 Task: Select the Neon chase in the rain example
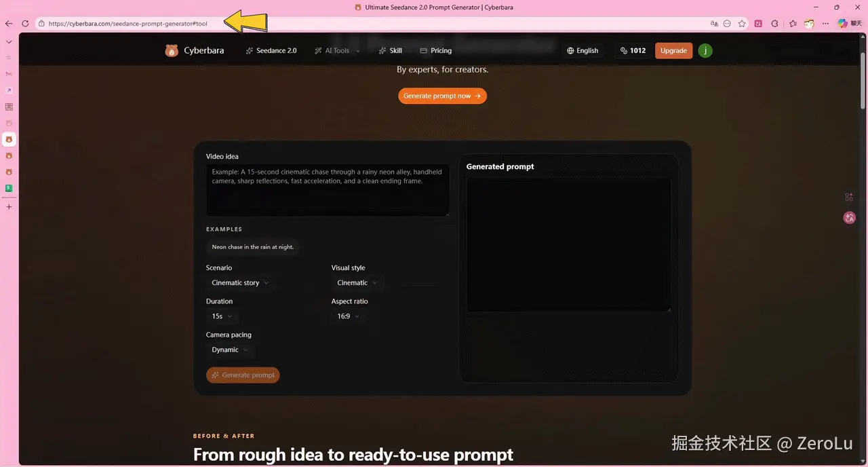252,247
